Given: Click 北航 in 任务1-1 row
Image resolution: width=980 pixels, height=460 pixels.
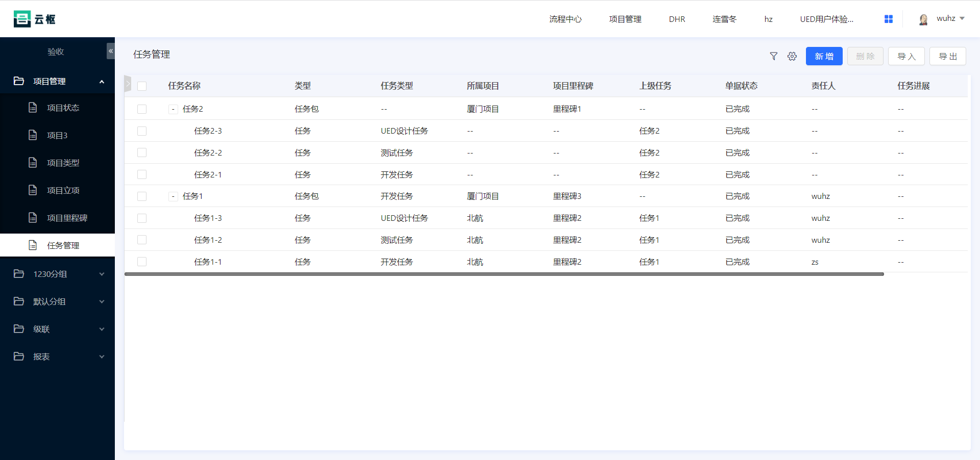Looking at the screenshot, I should pos(475,262).
